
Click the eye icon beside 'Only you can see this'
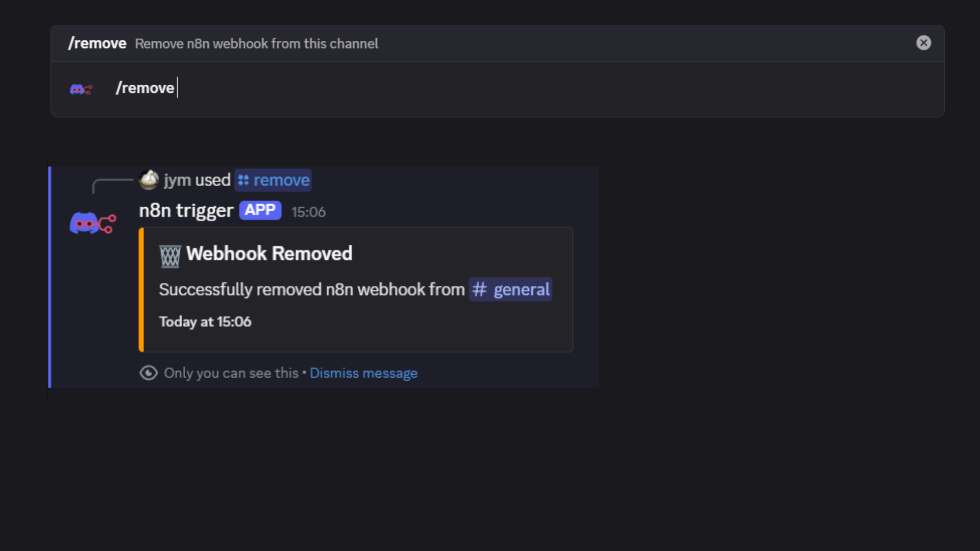tap(149, 373)
